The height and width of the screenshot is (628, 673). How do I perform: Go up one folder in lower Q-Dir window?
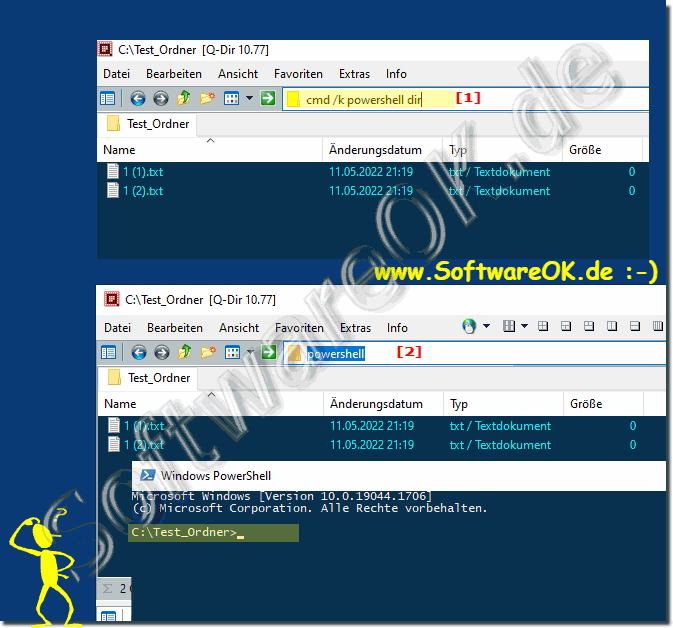tap(185, 352)
